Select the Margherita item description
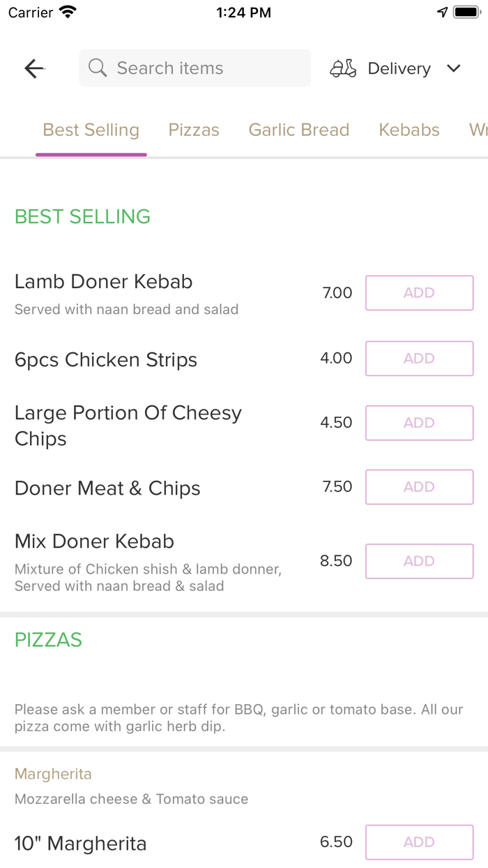Screen dimensions: 488x868 [131, 799]
